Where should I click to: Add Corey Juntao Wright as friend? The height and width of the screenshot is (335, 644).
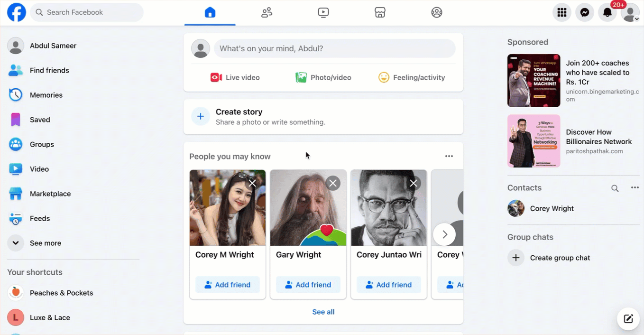[388, 285]
